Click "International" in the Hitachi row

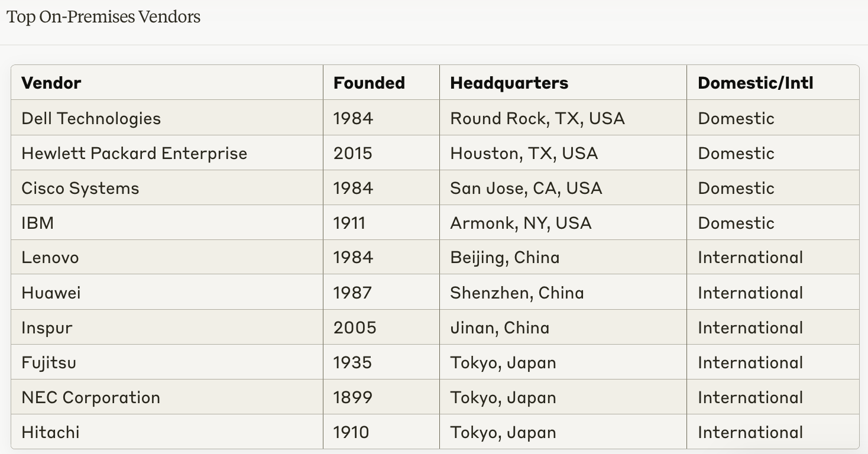750,432
